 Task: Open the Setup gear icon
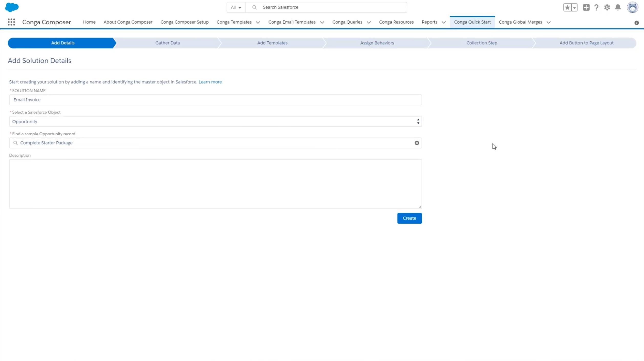pos(607,7)
